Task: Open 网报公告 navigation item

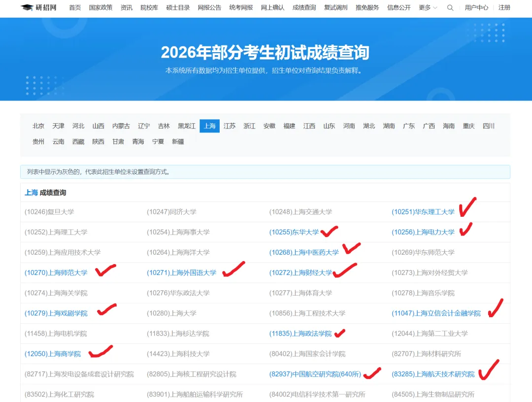Action: (x=210, y=7)
